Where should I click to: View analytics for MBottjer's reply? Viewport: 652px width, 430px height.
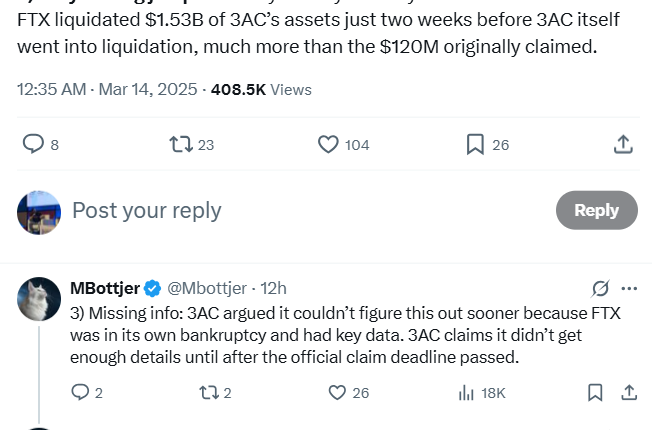[466, 392]
